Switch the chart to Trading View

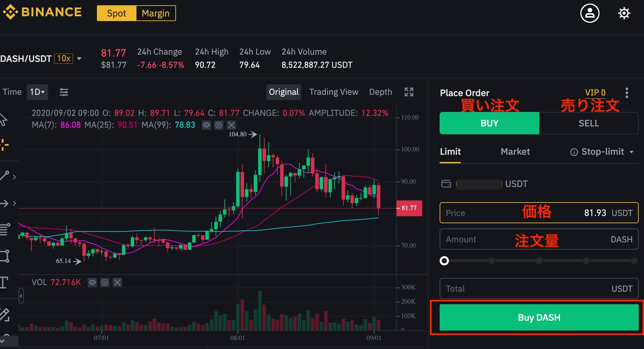(334, 92)
